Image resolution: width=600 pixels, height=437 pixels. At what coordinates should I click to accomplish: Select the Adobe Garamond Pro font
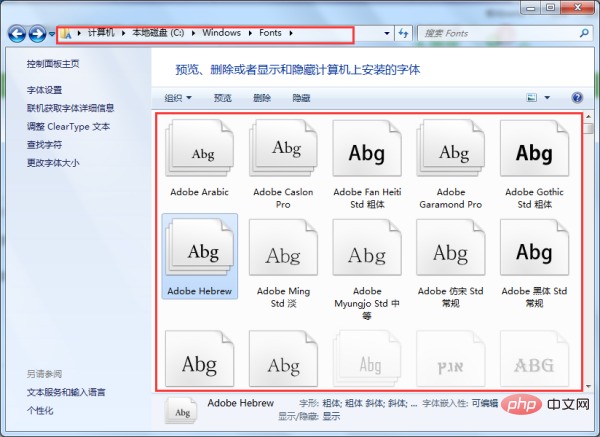[451, 153]
